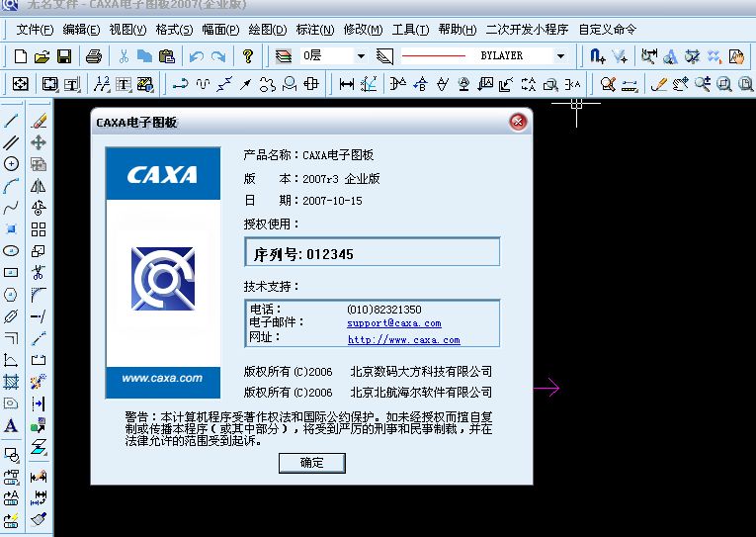Click the zoom window magnifier icon
The width and height of the screenshot is (756, 537).
(x=723, y=84)
